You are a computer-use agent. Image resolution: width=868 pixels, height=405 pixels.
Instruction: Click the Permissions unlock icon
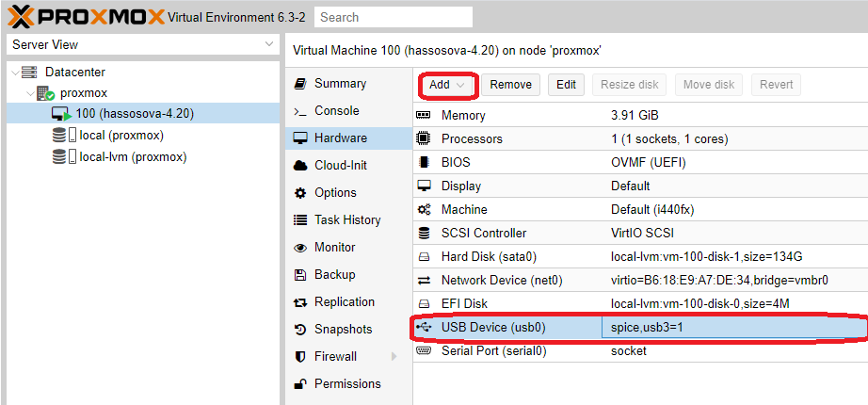tap(300, 383)
